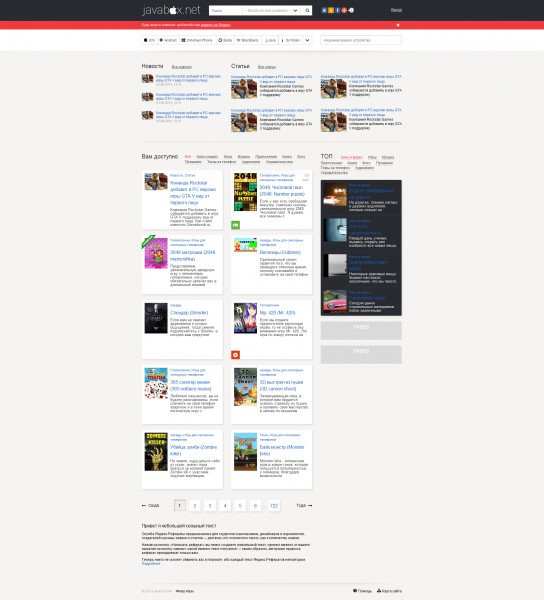Go to page 4 in pagination
544x600 pixels.
225,505
